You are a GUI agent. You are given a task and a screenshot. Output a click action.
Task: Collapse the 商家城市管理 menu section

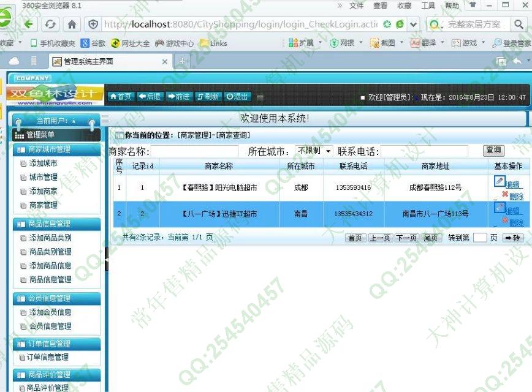[x=56, y=149]
